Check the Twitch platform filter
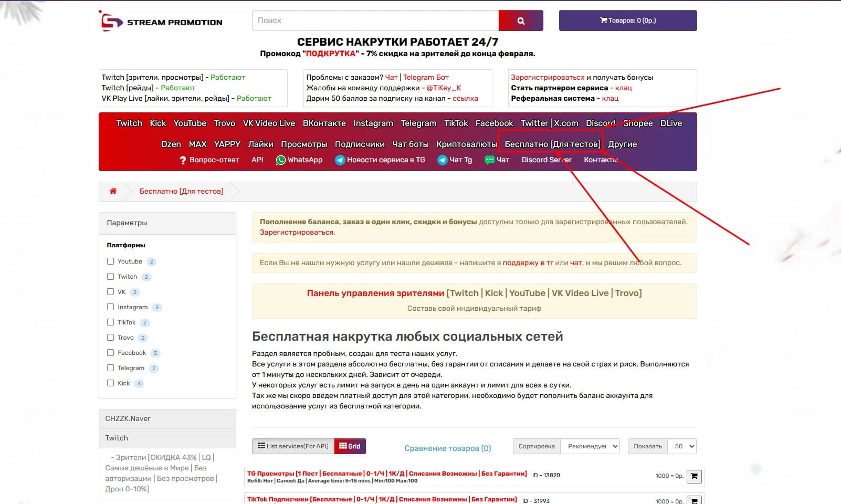Viewport: 841px width, 504px height. point(110,277)
